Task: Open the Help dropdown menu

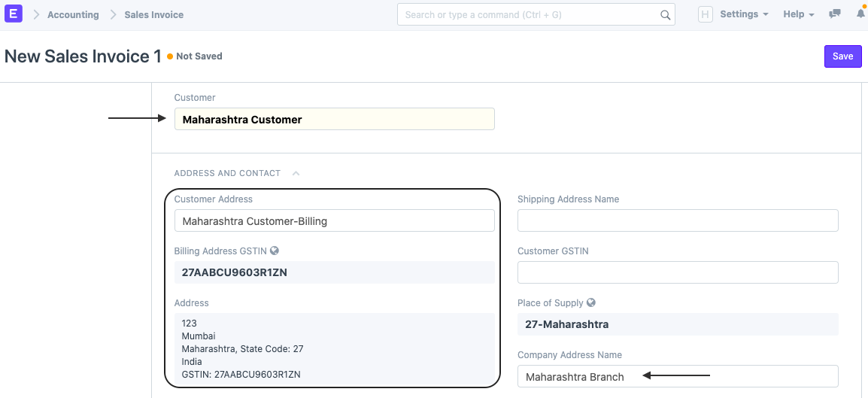Action: (x=798, y=14)
